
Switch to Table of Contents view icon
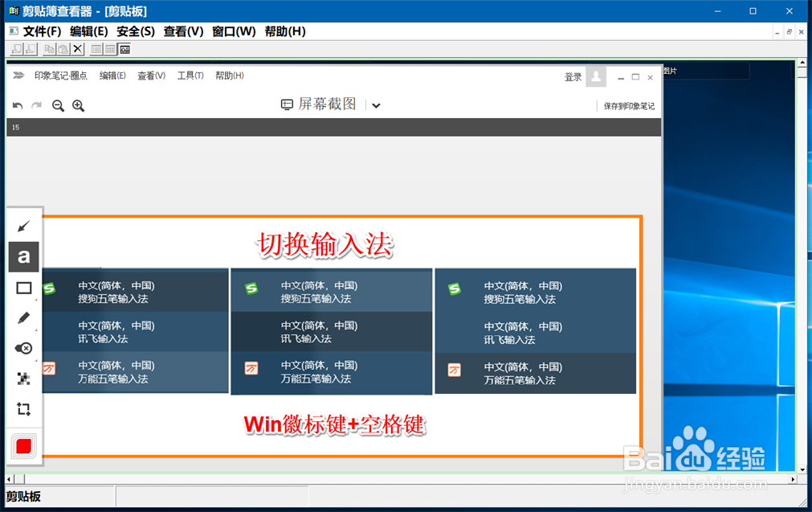pyautogui.click(x=96, y=49)
